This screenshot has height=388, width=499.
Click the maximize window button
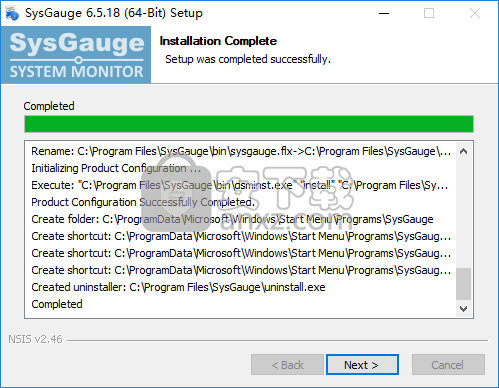pos(429,13)
